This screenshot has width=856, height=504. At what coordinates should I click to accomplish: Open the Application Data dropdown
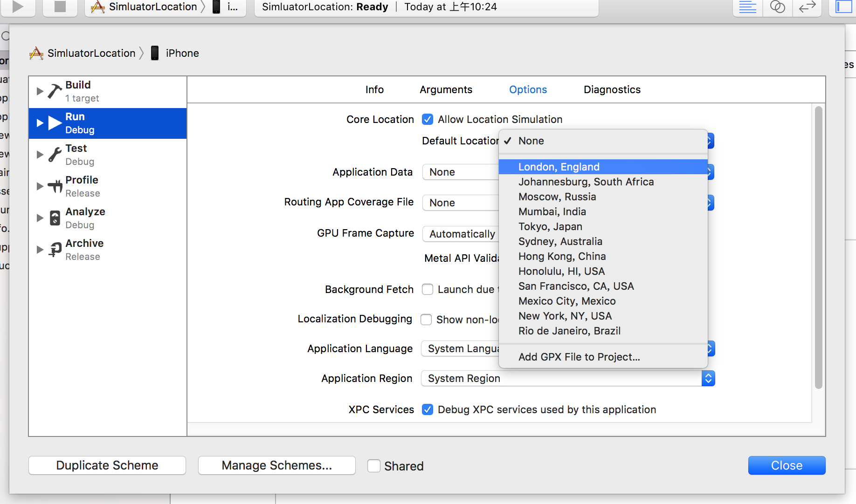point(461,172)
